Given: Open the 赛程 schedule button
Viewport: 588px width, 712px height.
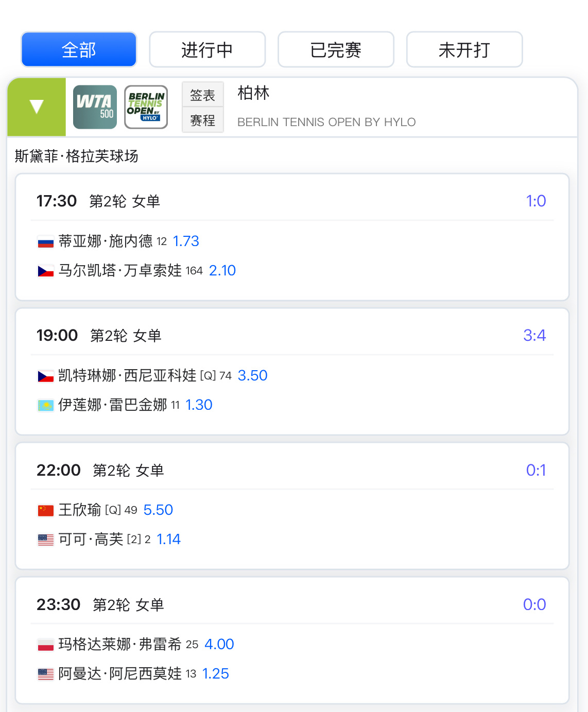Looking at the screenshot, I should coord(203,120).
